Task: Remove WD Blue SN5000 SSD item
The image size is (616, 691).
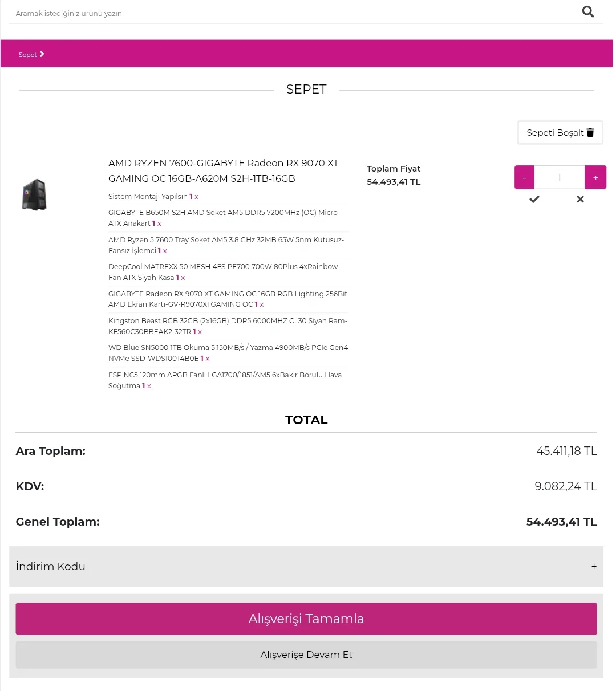Action: click(208, 359)
